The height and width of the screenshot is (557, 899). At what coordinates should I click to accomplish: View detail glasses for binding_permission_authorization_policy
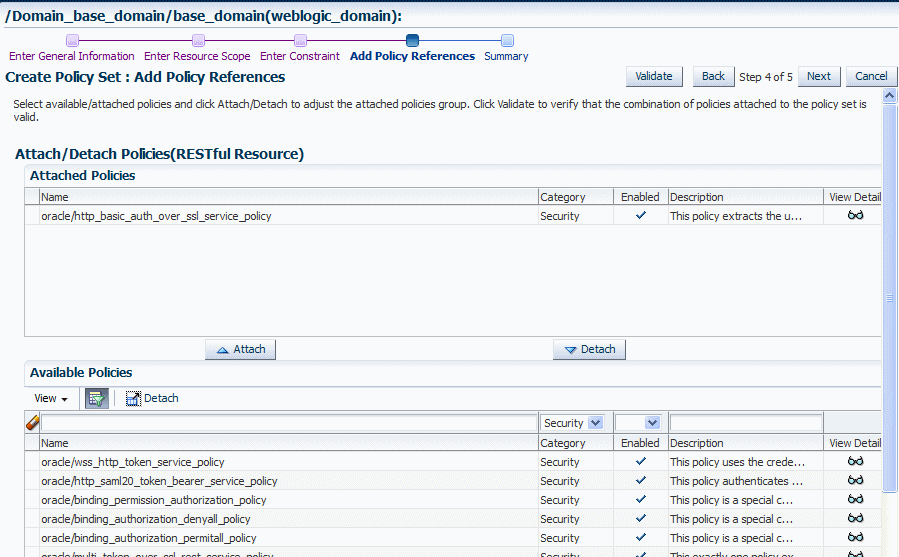855,499
